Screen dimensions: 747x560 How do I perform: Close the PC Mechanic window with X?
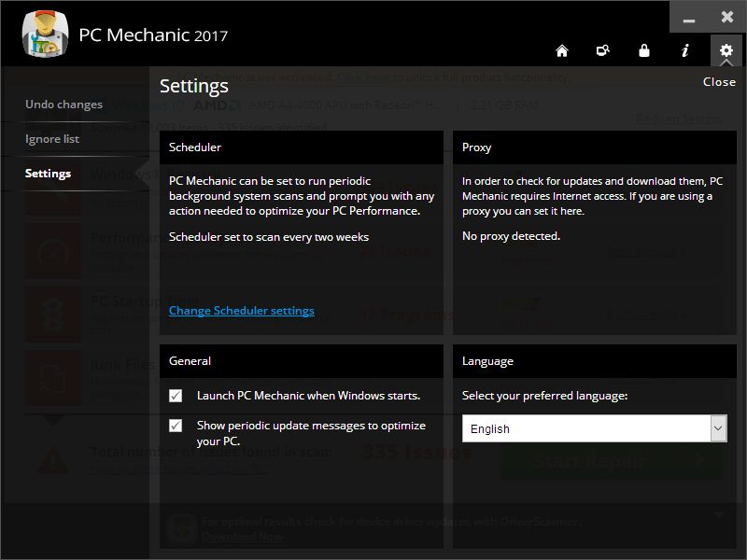(727, 17)
